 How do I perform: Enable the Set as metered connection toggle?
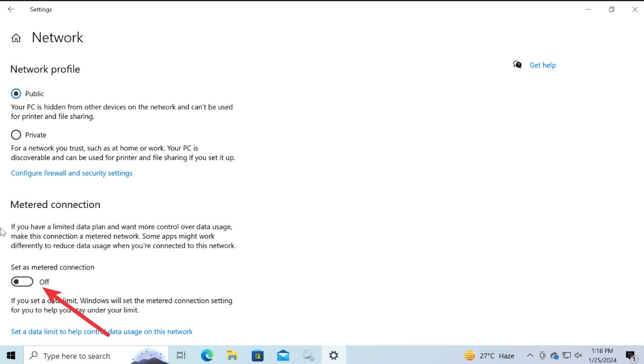(x=22, y=281)
